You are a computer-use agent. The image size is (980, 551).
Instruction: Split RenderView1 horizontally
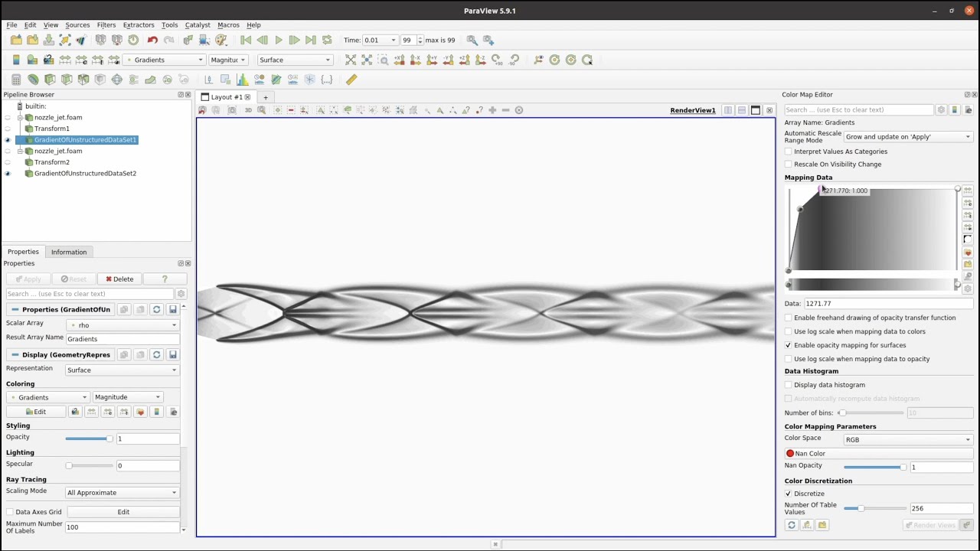(x=728, y=110)
